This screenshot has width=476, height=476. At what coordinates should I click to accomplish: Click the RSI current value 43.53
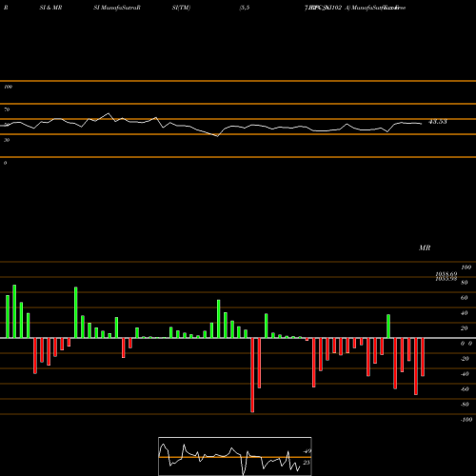[x=438, y=122]
